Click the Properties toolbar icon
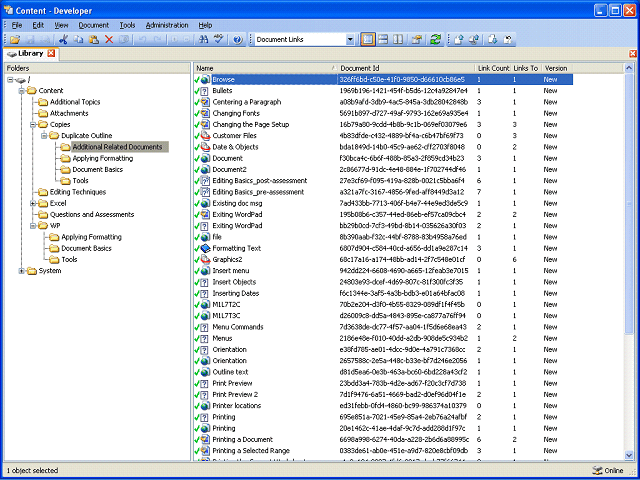 tap(417, 40)
